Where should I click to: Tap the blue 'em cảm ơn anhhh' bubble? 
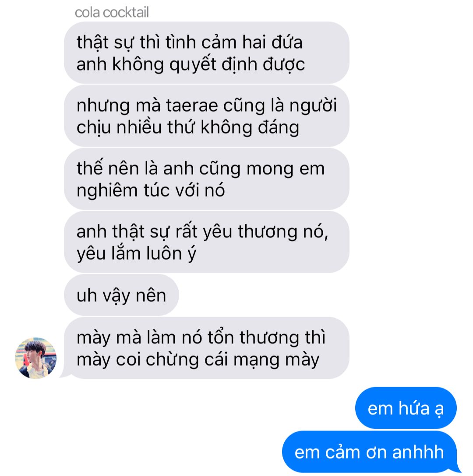pos(370,452)
